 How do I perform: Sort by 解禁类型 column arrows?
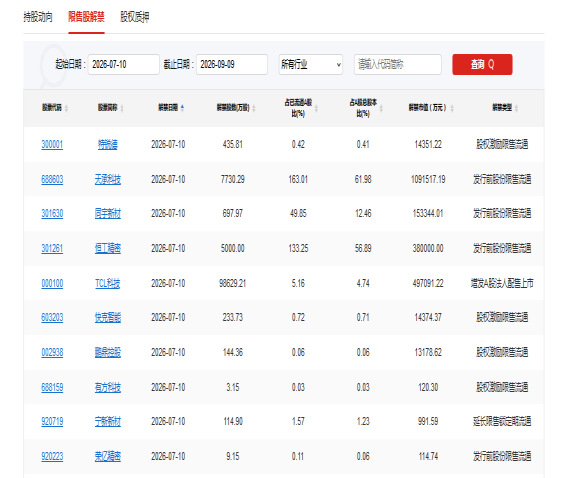click(x=516, y=108)
